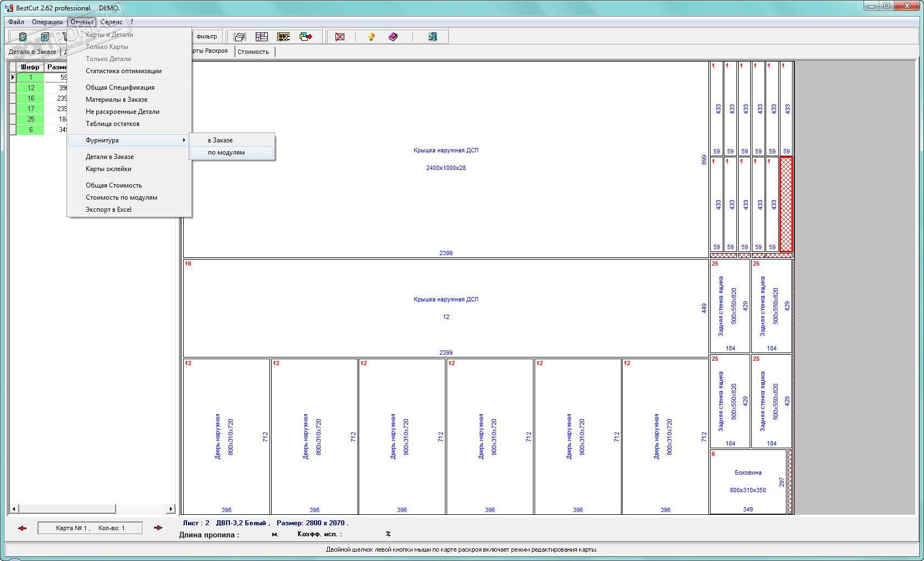The width and height of the screenshot is (924, 561).
Task: Click the light bulb hint icon
Action: click(x=371, y=37)
